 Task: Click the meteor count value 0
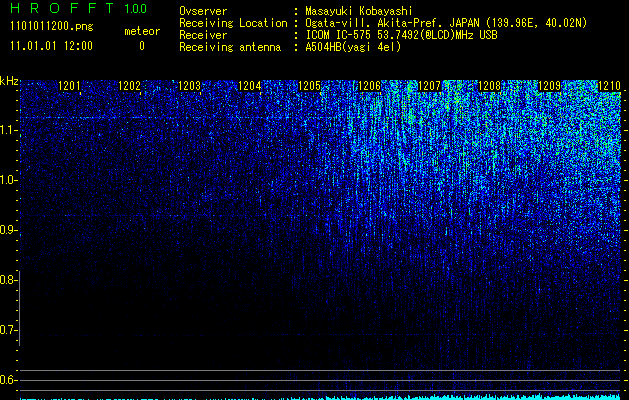(142, 46)
